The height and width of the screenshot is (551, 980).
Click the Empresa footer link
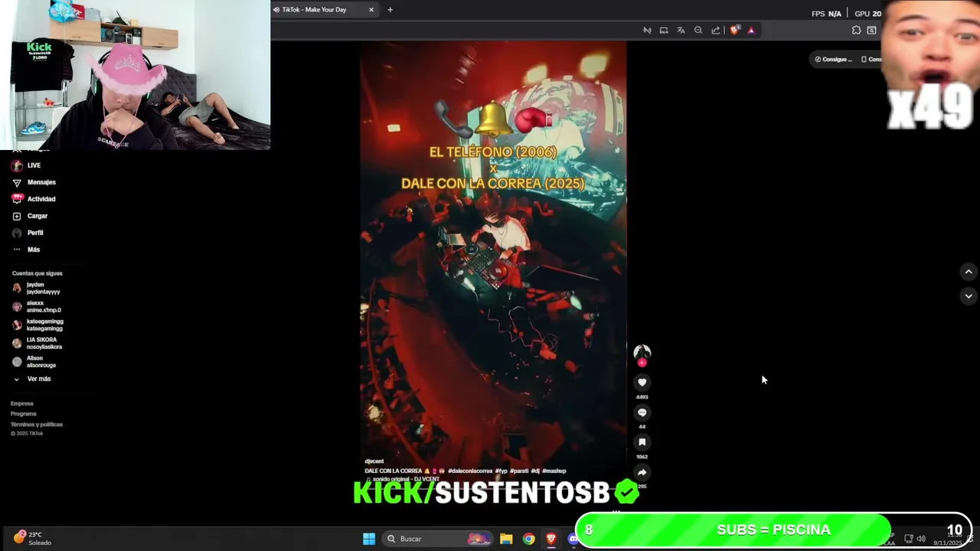tap(22, 403)
